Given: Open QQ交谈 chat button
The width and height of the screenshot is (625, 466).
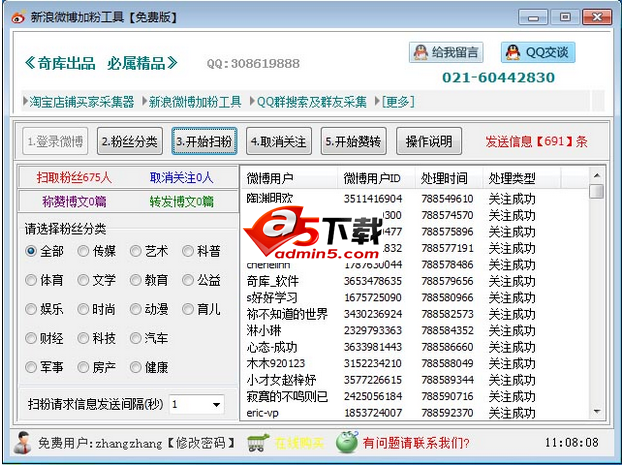Looking at the screenshot, I should (x=538, y=52).
